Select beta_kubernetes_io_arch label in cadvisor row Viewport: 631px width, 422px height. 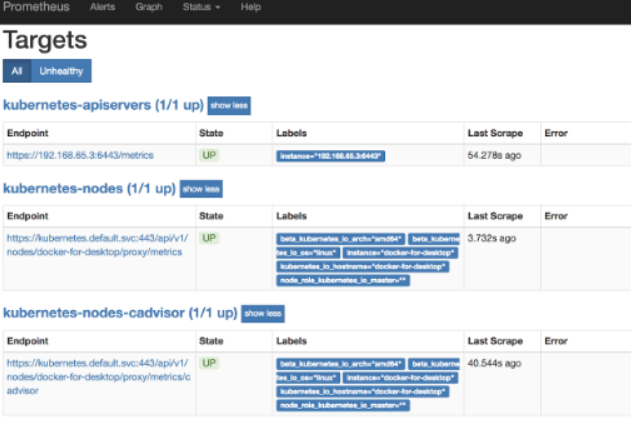(340, 364)
